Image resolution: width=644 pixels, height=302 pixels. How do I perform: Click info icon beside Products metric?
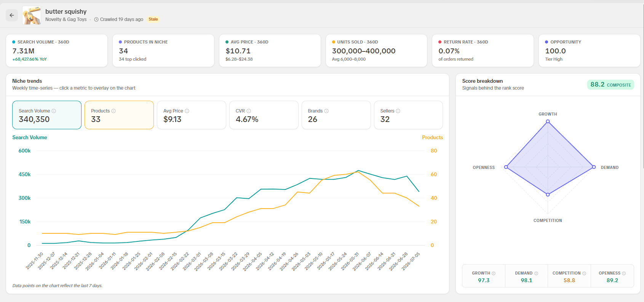[x=113, y=111]
